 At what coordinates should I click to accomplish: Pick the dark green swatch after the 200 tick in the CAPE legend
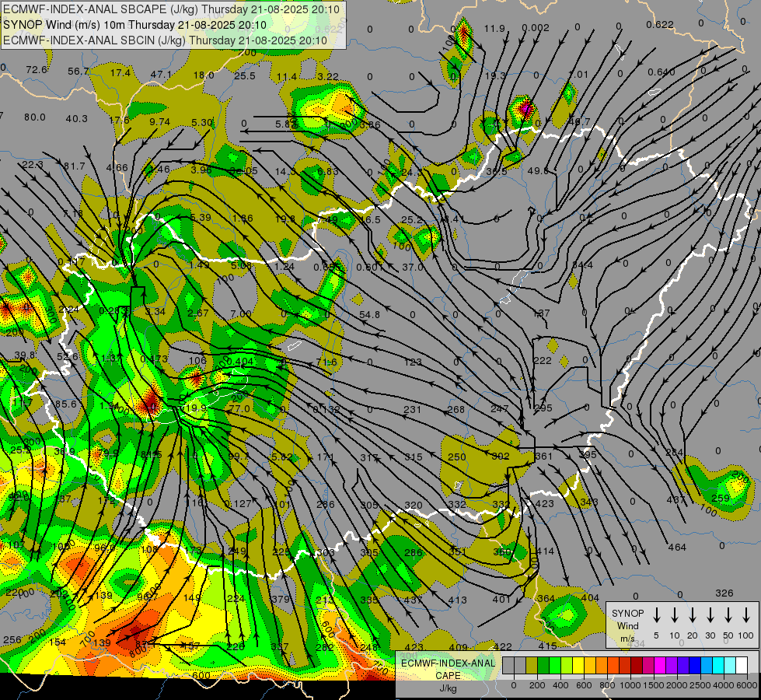pos(543,666)
